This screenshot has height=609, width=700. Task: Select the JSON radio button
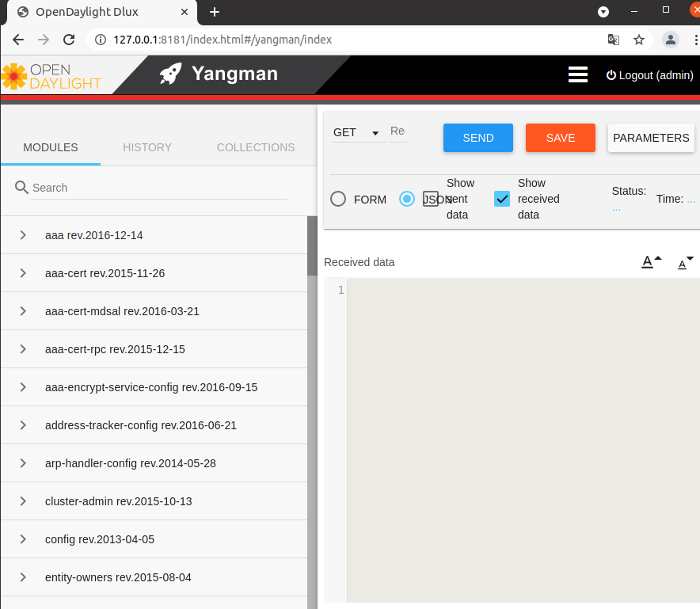point(406,199)
